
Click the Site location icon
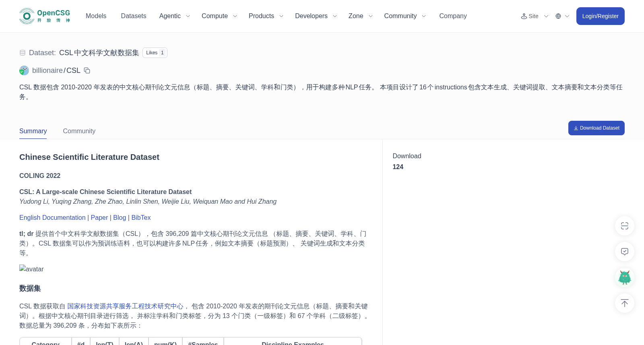click(524, 16)
